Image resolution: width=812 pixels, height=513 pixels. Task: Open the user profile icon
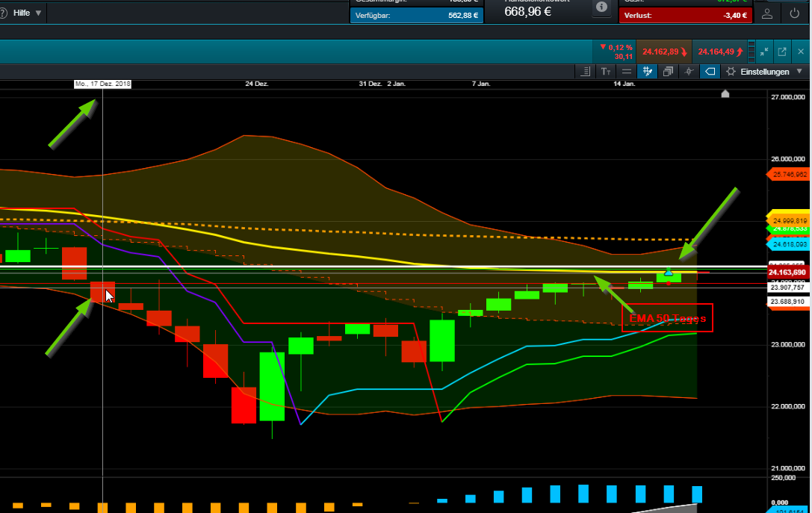click(x=767, y=14)
